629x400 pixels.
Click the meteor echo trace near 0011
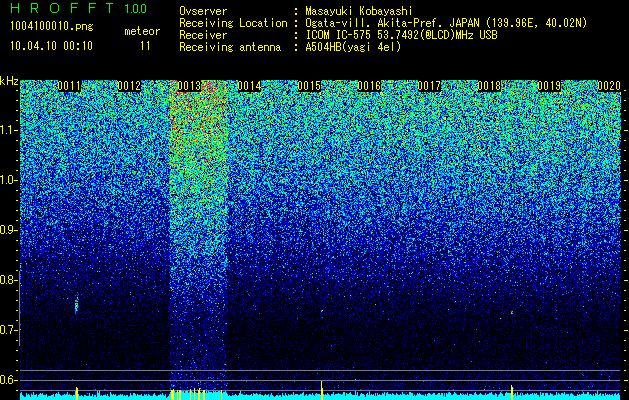(76, 304)
